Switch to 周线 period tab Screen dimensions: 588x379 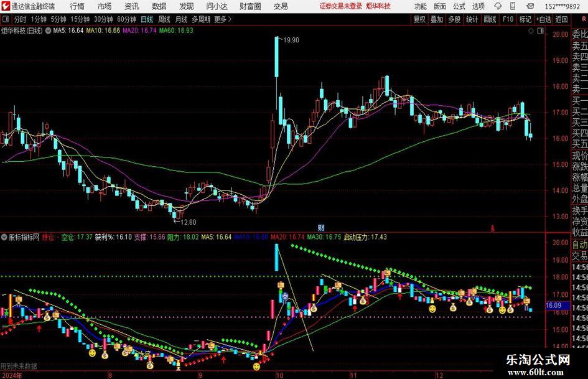(164, 19)
